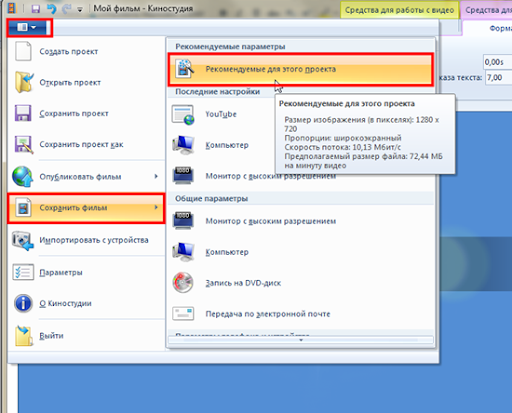Choose YouTube in recent settings
Screen dimensions: 512x413
pos(222,114)
